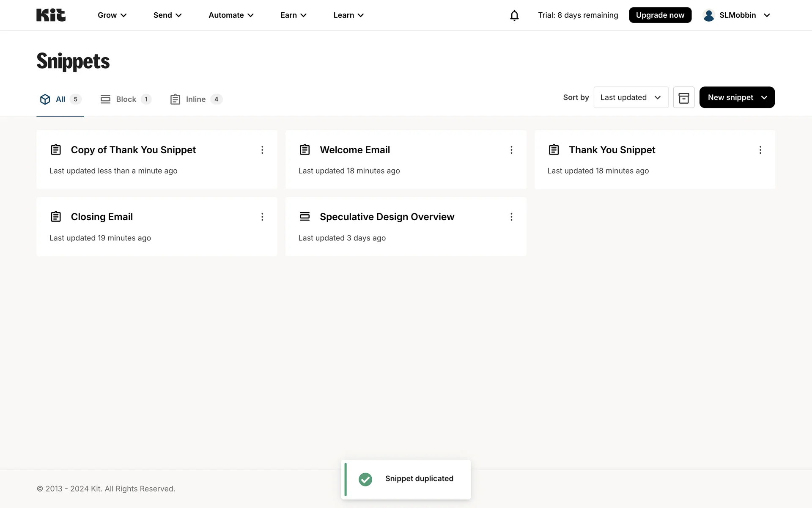Open options for Speculative Design Overview
Image resolution: width=812 pixels, height=508 pixels.
511,217
